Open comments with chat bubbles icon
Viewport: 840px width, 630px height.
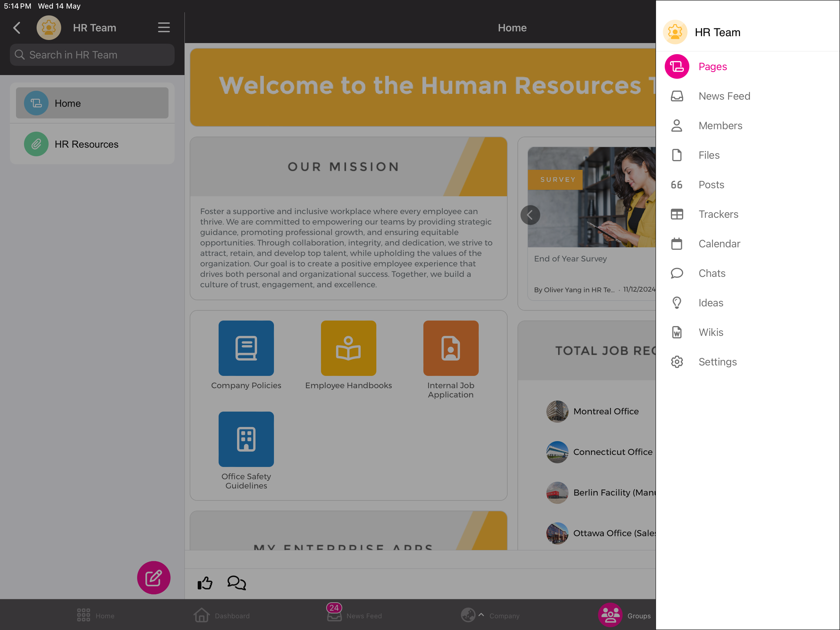point(236,583)
